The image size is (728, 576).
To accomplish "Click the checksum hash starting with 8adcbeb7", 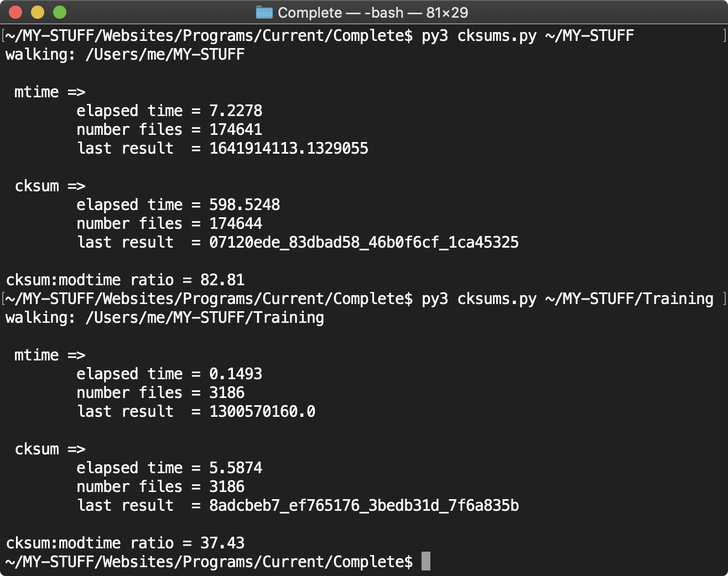I will (x=363, y=505).
